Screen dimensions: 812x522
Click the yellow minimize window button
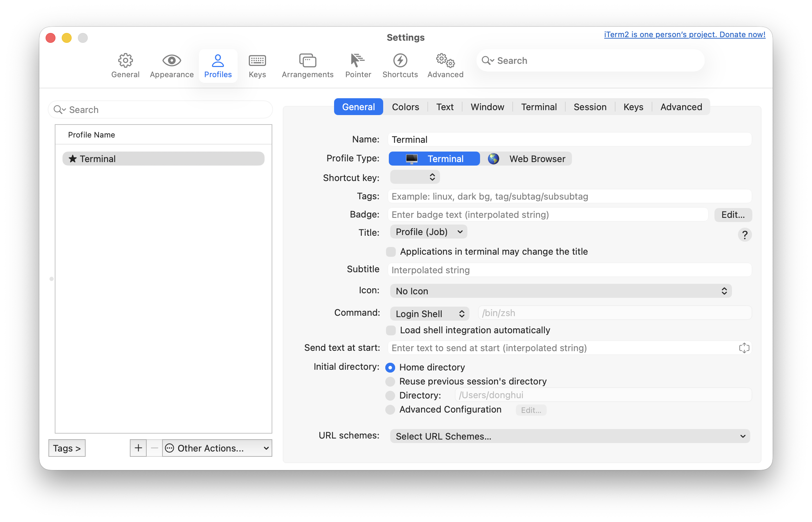pyautogui.click(x=67, y=38)
